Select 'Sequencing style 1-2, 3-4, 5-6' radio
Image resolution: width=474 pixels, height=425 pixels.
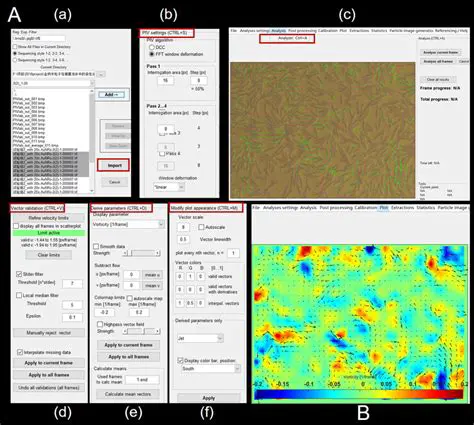pyautogui.click(x=15, y=60)
